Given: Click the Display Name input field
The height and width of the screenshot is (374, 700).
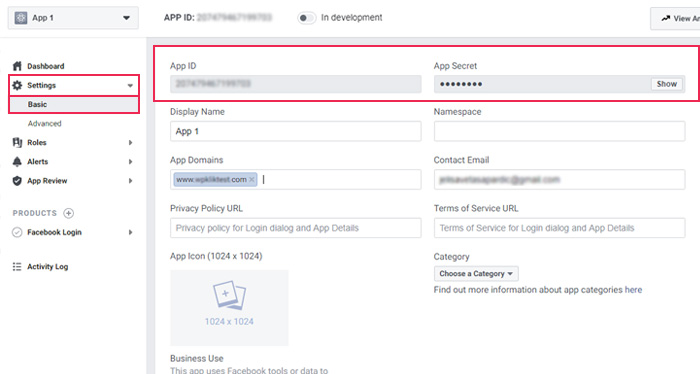Looking at the screenshot, I should click(296, 131).
